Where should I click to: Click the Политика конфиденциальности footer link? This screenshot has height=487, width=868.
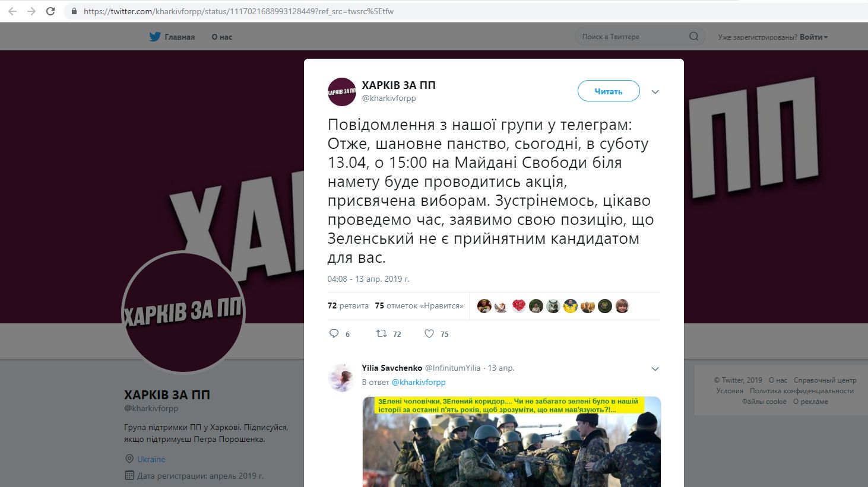[x=802, y=391]
